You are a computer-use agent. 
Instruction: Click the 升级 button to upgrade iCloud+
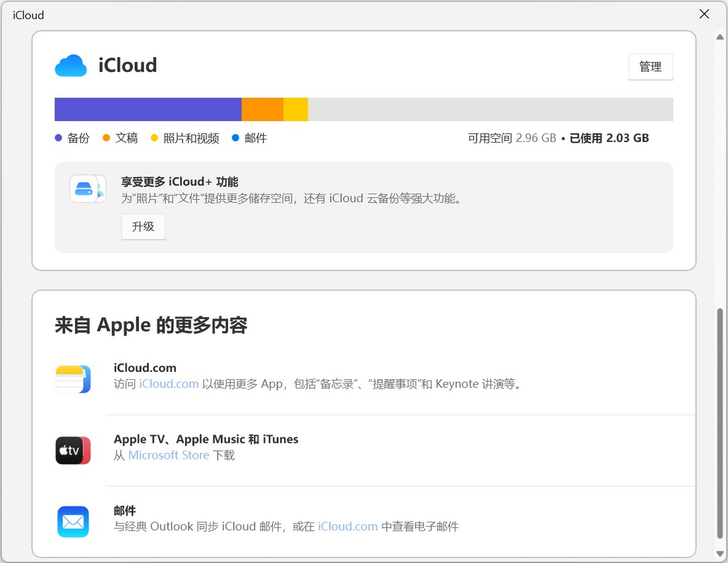(x=143, y=226)
